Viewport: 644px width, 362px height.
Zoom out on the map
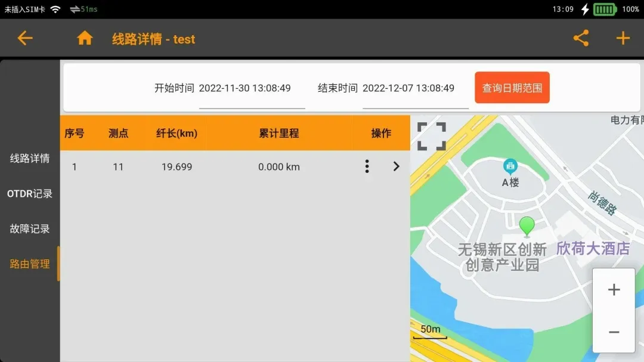coord(614,332)
